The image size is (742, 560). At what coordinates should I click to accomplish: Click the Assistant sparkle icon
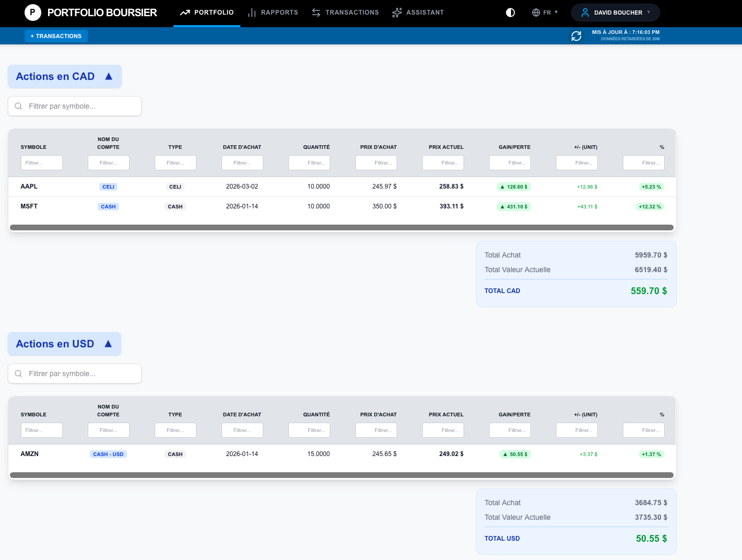397,12
